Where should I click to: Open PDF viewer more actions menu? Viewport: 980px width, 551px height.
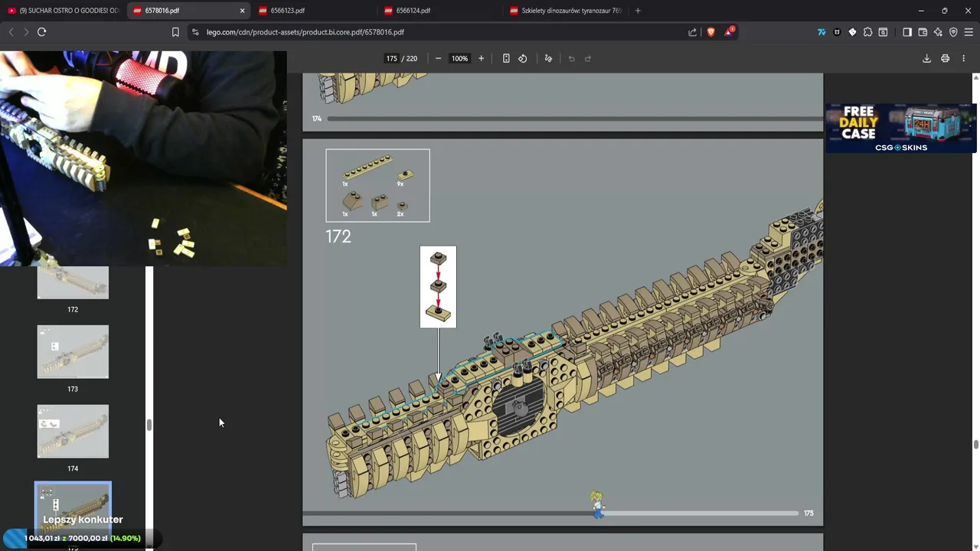pos(963,58)
